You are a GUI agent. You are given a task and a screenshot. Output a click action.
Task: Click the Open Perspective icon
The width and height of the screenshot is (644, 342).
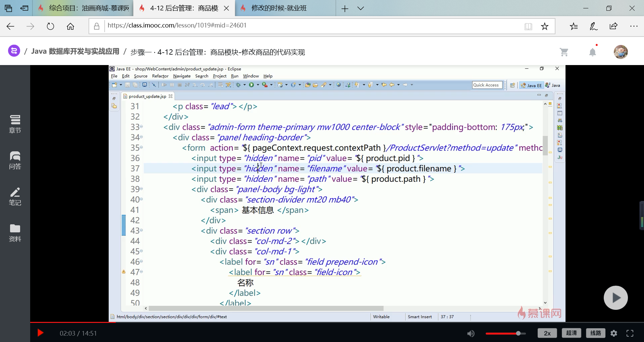(x=513, y=85)
